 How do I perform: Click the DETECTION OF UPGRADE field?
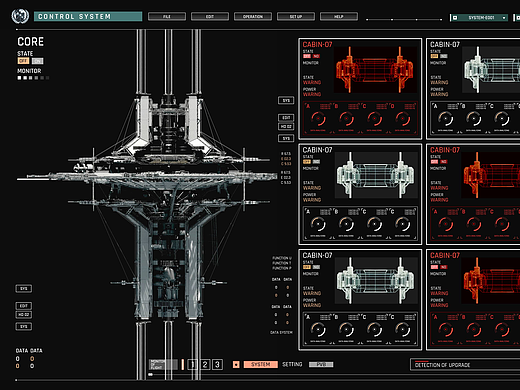point(465,365)
